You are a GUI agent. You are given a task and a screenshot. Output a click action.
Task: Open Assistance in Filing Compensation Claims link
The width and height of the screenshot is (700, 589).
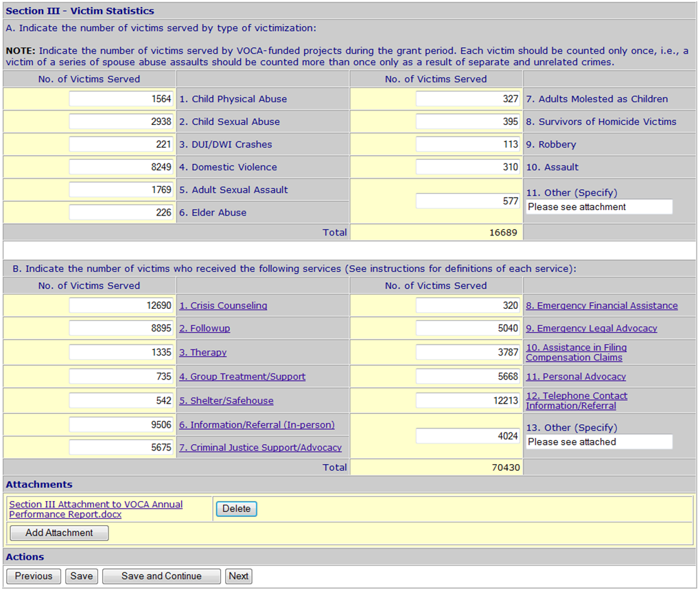[576, 352]
